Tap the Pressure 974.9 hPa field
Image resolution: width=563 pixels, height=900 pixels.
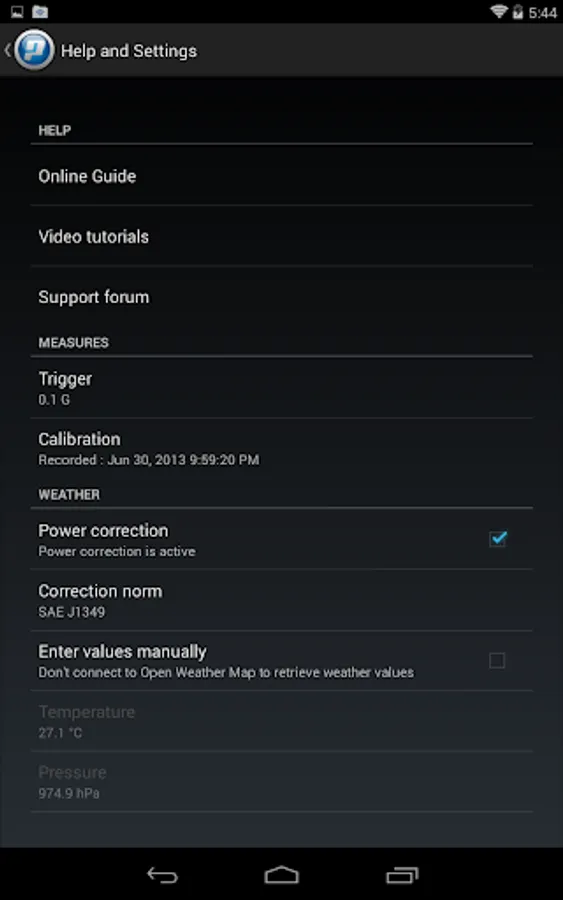tap(281, 782)
